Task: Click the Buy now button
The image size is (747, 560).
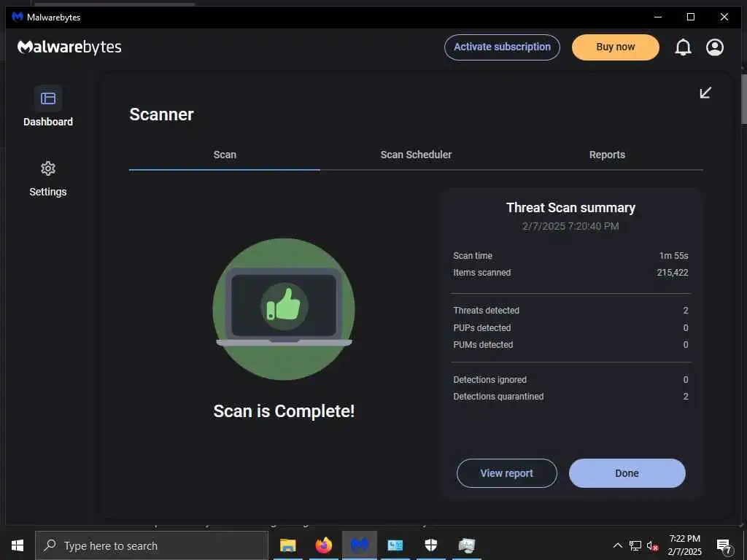Action: [x=616, y=47]
